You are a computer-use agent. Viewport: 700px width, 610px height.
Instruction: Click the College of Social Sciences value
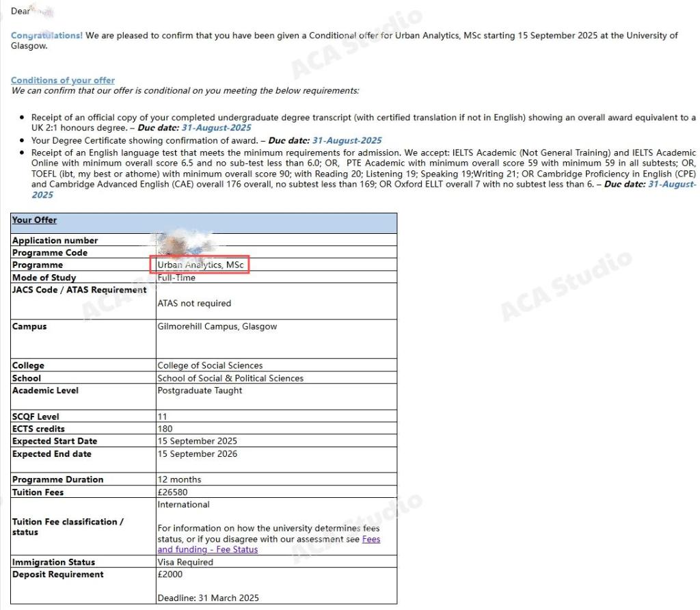coord(210,365)
